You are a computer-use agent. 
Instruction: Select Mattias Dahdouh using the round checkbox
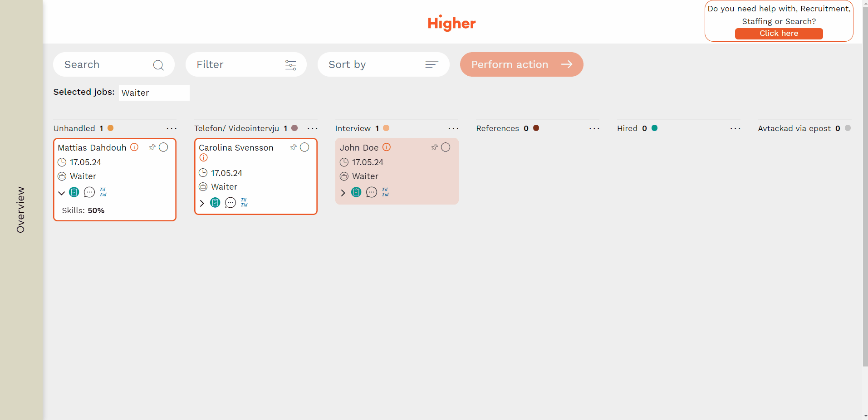pos(164,147)
